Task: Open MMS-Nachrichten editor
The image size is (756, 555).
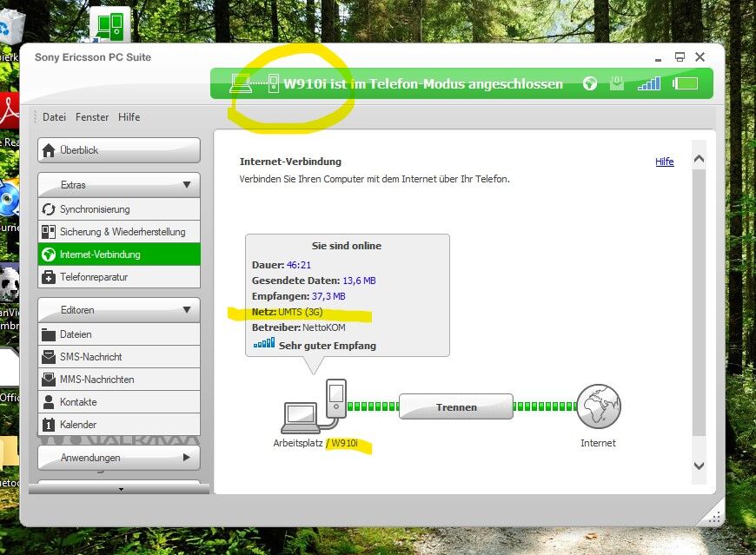Action: click(118, 380)
